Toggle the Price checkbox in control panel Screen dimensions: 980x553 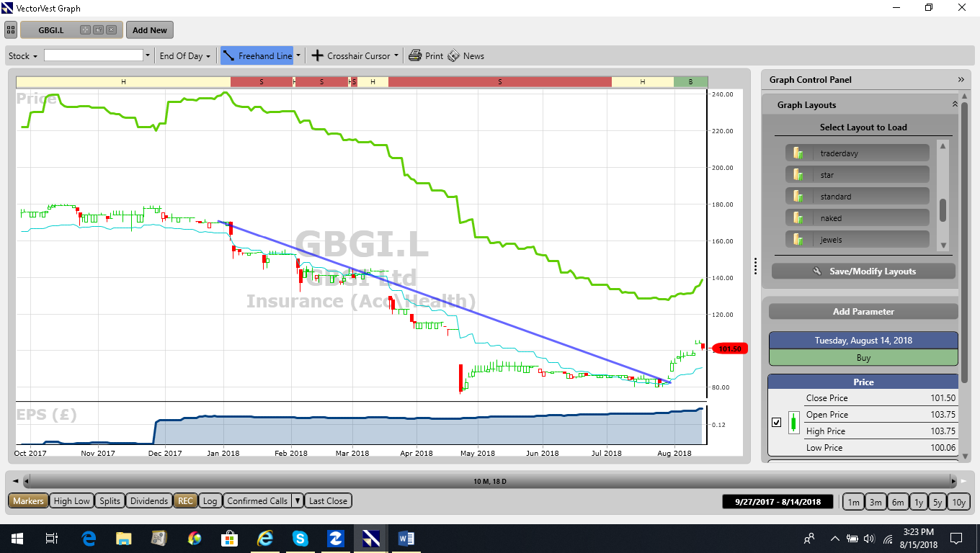click(776, 423)
